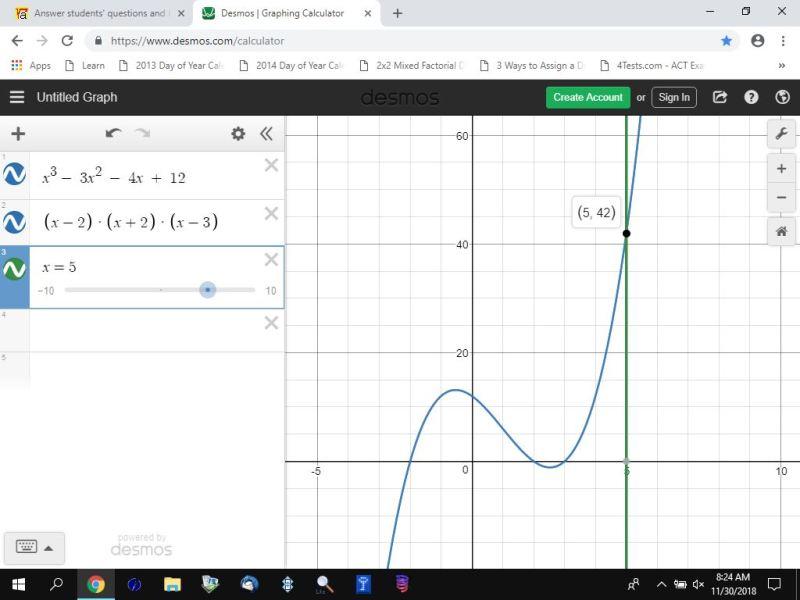This screenshot has height=600, width=800.
Task: Open the 2013 Day of Year bookmark
Action: [171, 65]
